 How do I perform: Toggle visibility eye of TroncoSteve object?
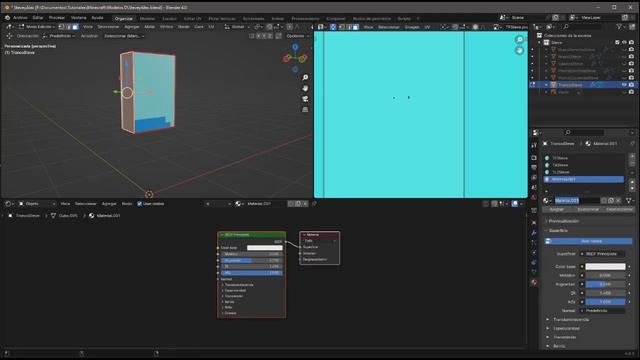click(x=624, y=85)
